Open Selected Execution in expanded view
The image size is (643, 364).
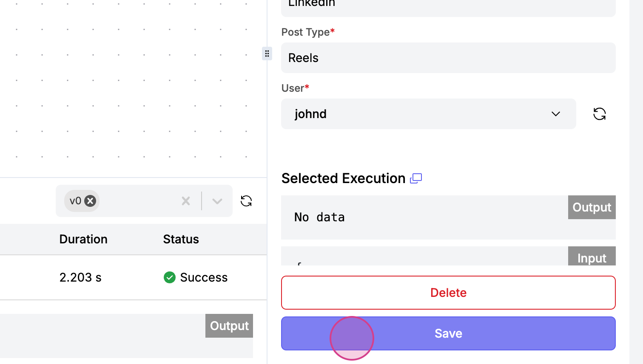click(416, 178)
